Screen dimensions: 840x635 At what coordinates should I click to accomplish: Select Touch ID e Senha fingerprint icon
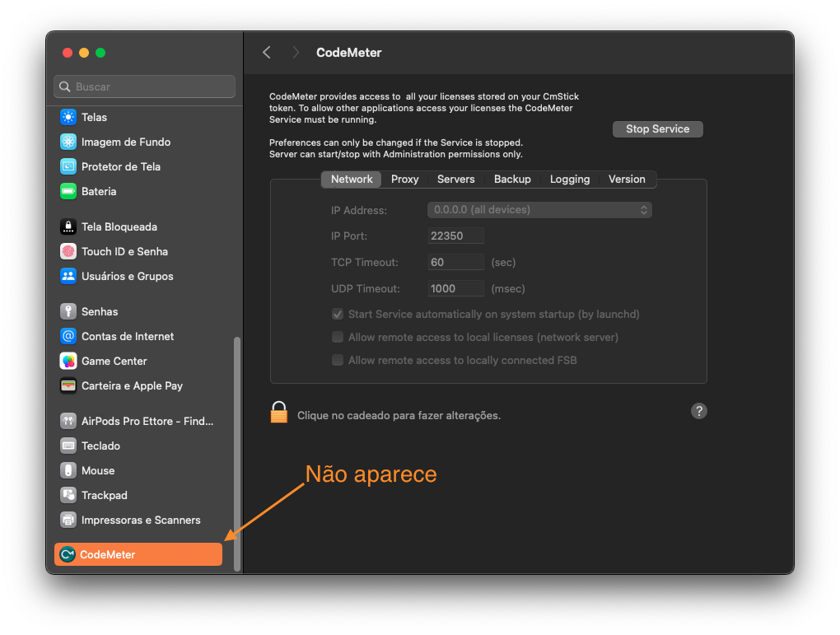pos(68,251)
